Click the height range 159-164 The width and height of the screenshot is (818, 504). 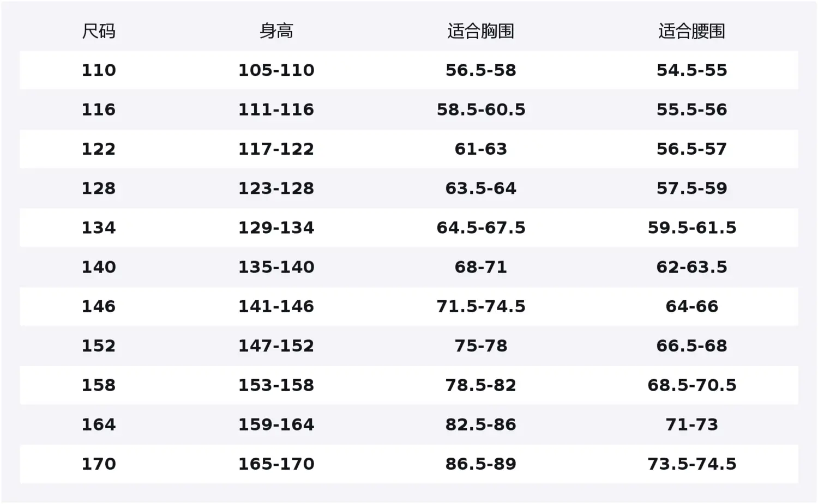click(276, 424)
